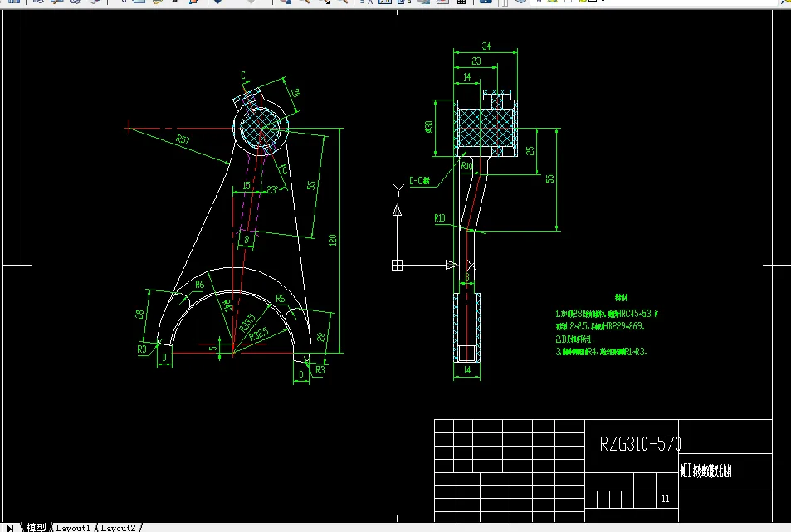
Task: Select the top C section marker
Action: click(243, 76)
